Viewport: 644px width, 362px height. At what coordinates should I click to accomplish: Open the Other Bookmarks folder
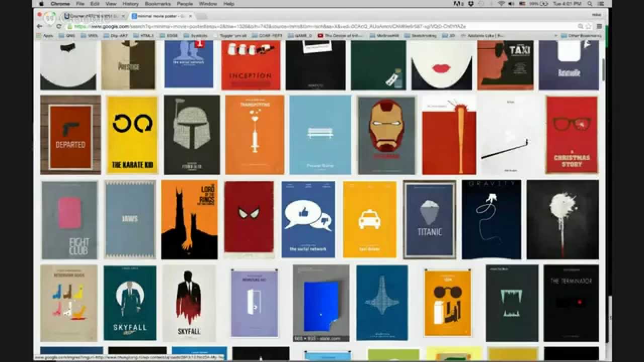coord(581,36)
